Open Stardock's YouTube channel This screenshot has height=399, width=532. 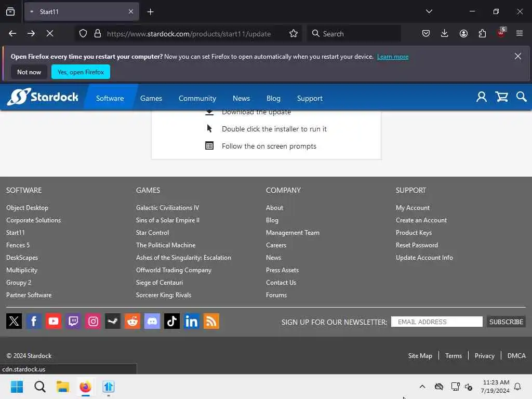(x=54, y=321)
